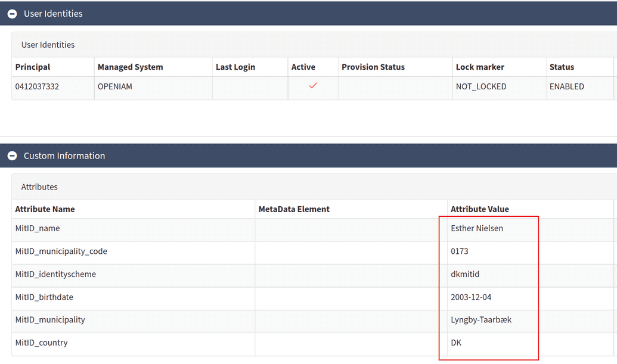The image size is (617, 364).
Task: Click the MetaData Element column header
Action: point(294,209)
